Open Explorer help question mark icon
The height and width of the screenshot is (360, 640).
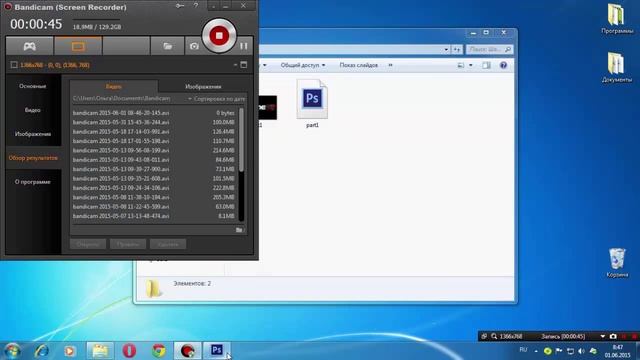[503, 65]
